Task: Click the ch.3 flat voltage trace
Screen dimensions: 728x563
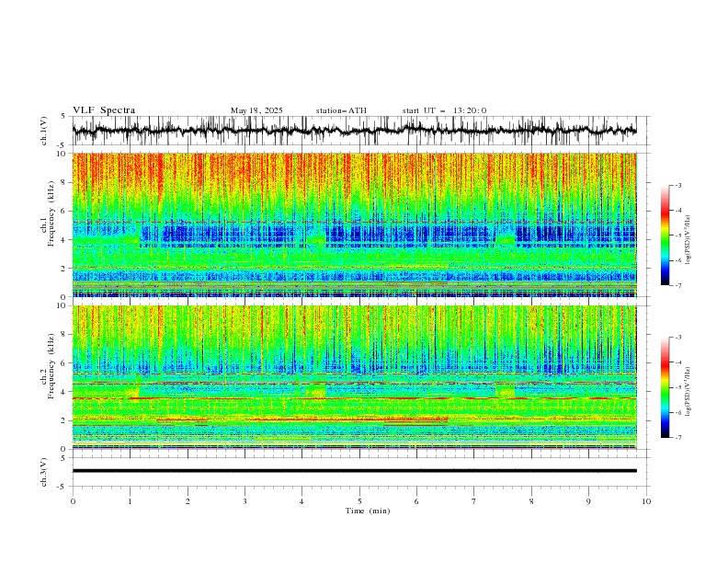Action: tap(354, 471)
